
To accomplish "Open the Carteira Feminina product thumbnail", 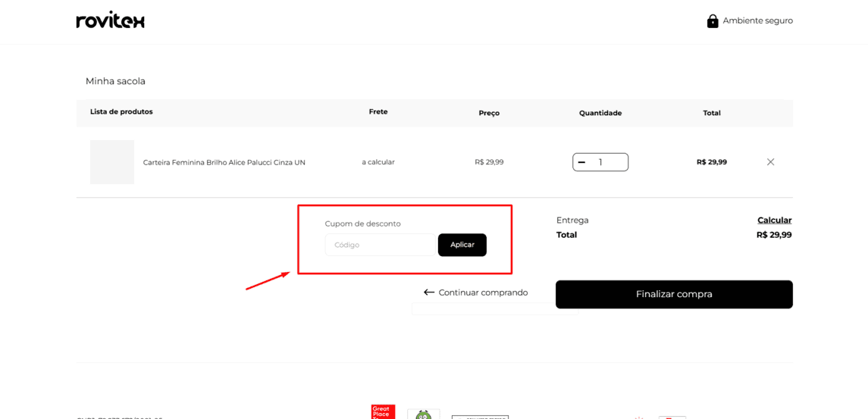I will pyautogui.click(x=112, y=162).
